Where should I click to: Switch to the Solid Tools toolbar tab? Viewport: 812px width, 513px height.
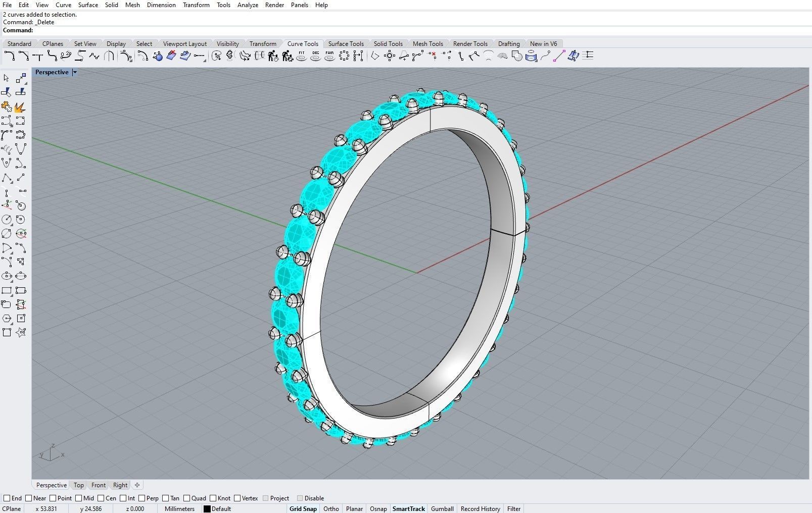[388, 44]
